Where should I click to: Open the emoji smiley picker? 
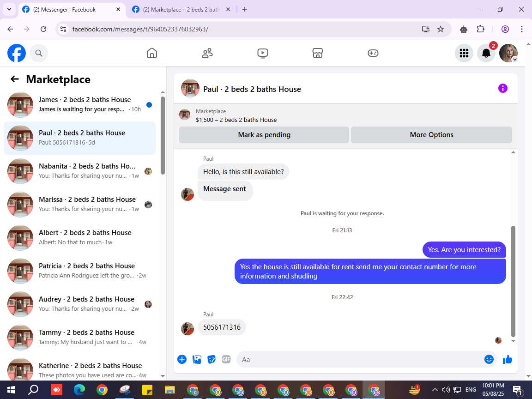(x=489, y=359)
